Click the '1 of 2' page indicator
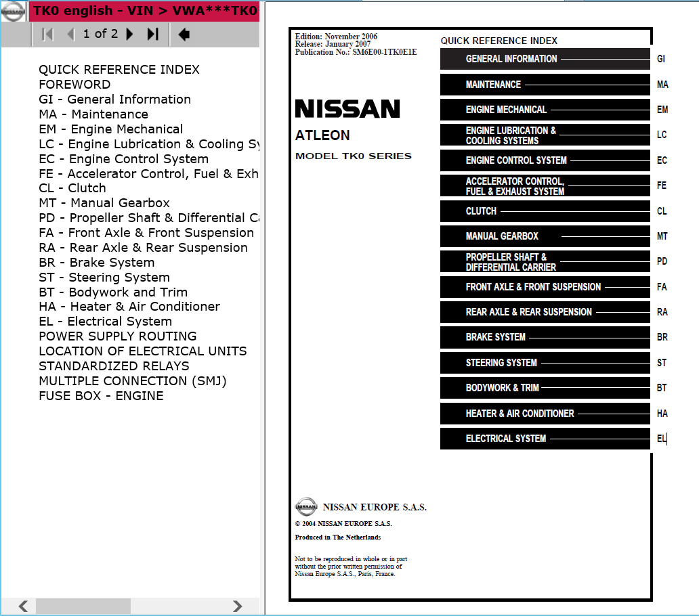Viewport: 699px width, 616px height. tap(101, 34)
